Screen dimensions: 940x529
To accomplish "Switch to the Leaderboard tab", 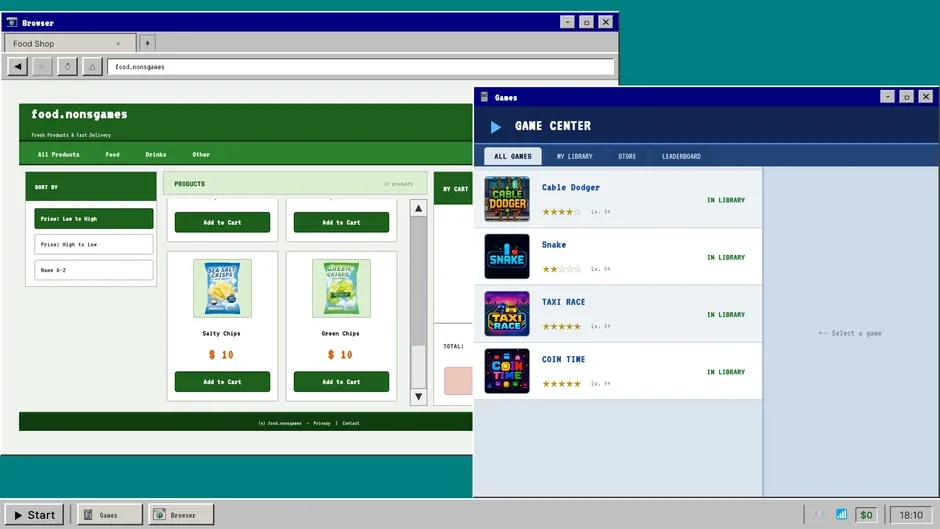I will tap(681, 156).
